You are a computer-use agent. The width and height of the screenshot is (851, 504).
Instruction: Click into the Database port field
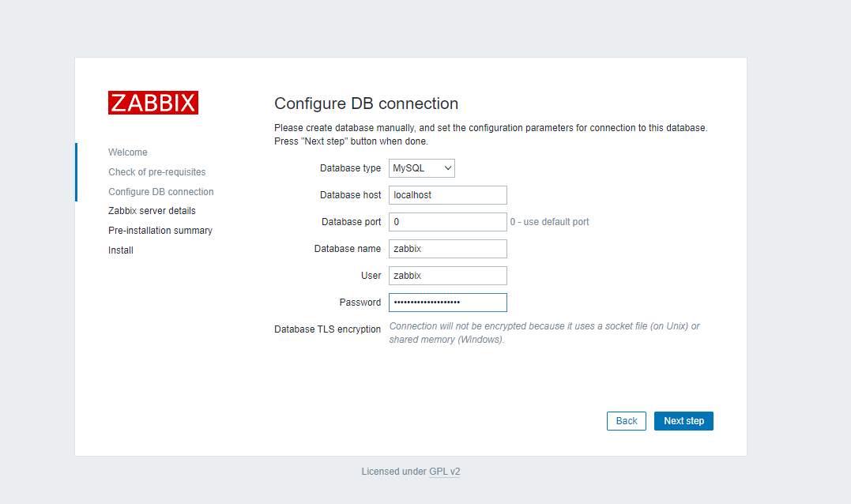click(447, 222)
